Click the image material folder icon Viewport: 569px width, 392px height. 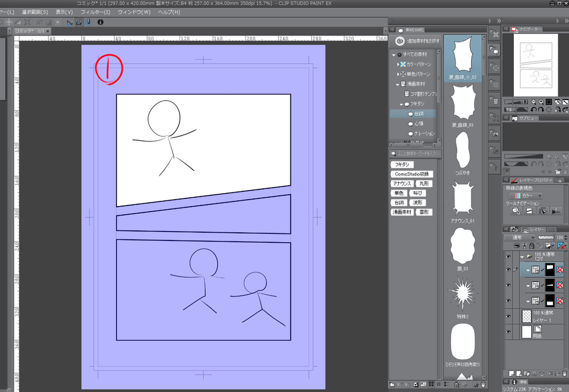pyautogui.click(x=496, y=134)
